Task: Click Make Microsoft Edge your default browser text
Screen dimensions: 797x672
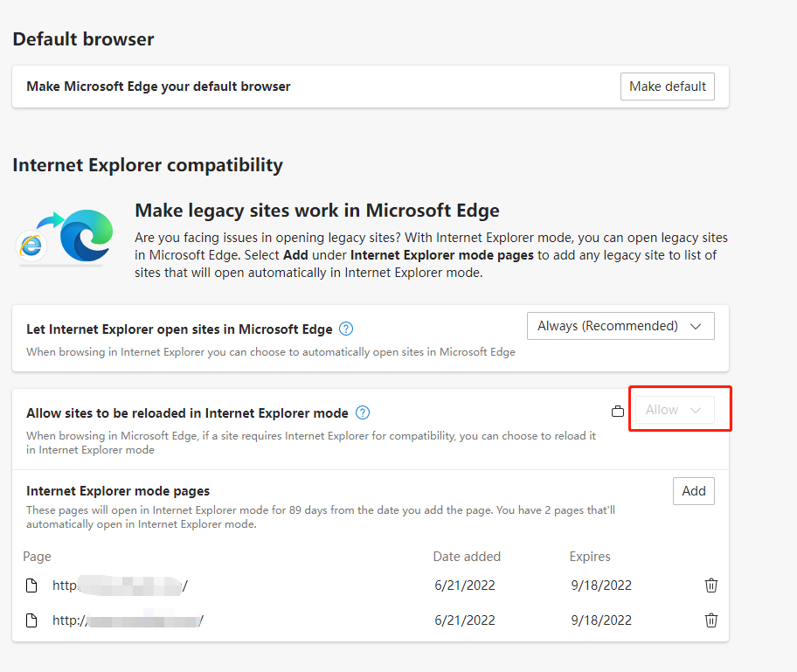Action: click(x=158, y=87)
